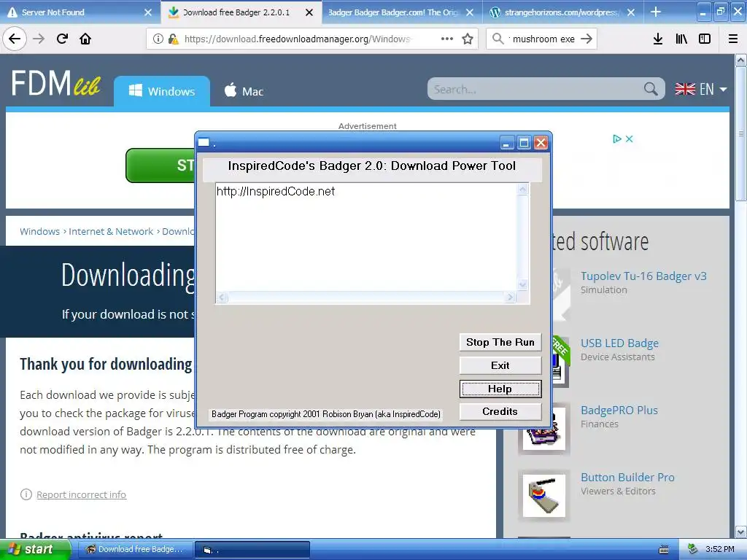Click the Button Builder Pro thumbnail
This screenshot has height=560, width=747.
[544, 496]
